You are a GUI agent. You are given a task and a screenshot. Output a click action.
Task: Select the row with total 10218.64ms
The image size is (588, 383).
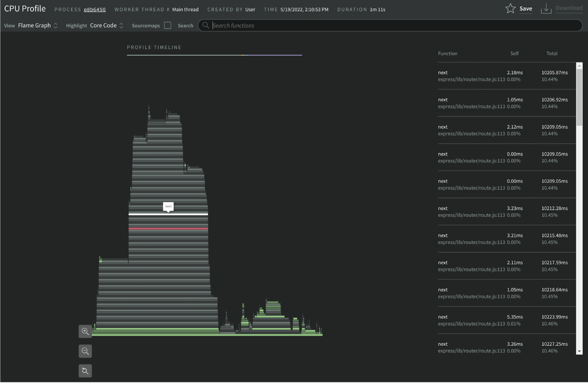[x=507, y=293]
